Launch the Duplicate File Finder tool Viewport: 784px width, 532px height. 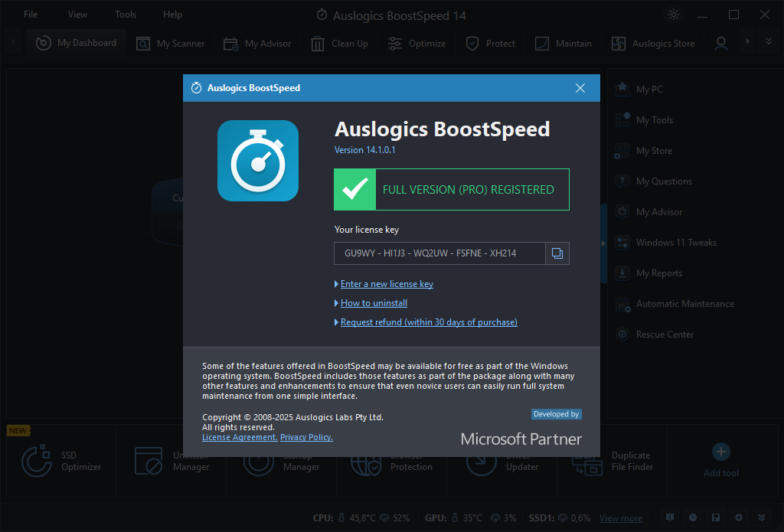[612, 461]
